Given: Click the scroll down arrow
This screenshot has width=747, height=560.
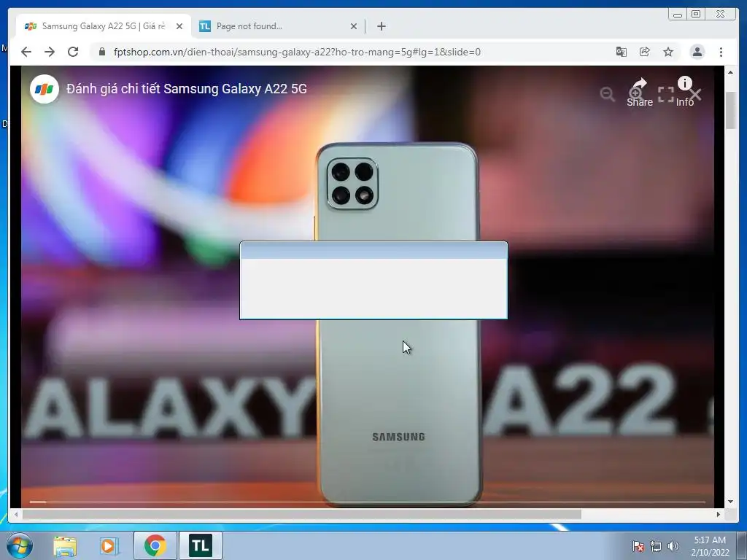Looking at the screenshot, I should click(x=730, y=502).
